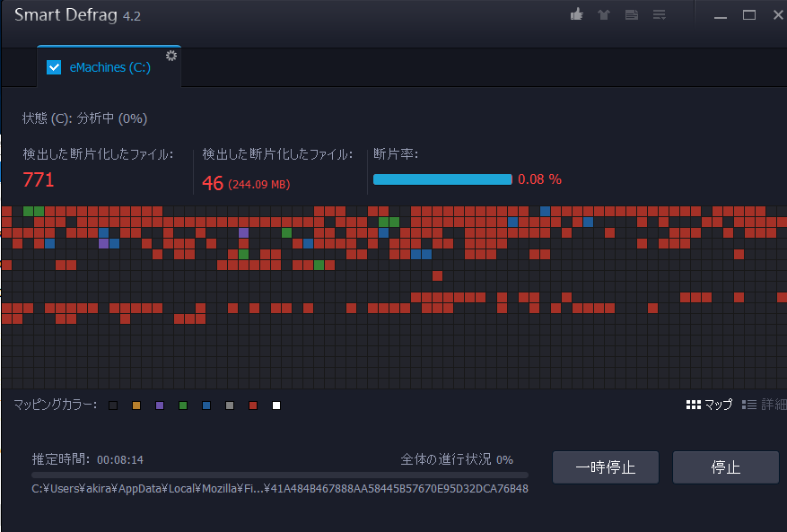The image size is (787, 532).
Task: Switch to マップ map view
Action: point(710,405)
